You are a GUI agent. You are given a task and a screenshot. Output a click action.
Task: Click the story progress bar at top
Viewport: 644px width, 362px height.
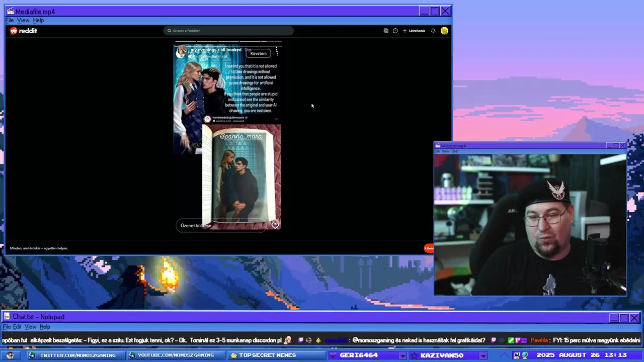[228, 42]
